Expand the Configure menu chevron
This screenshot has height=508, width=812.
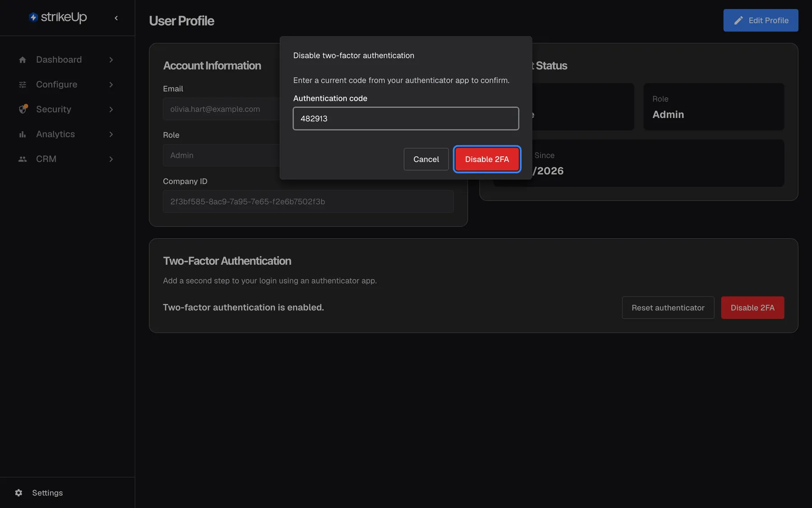coord(111,84)
